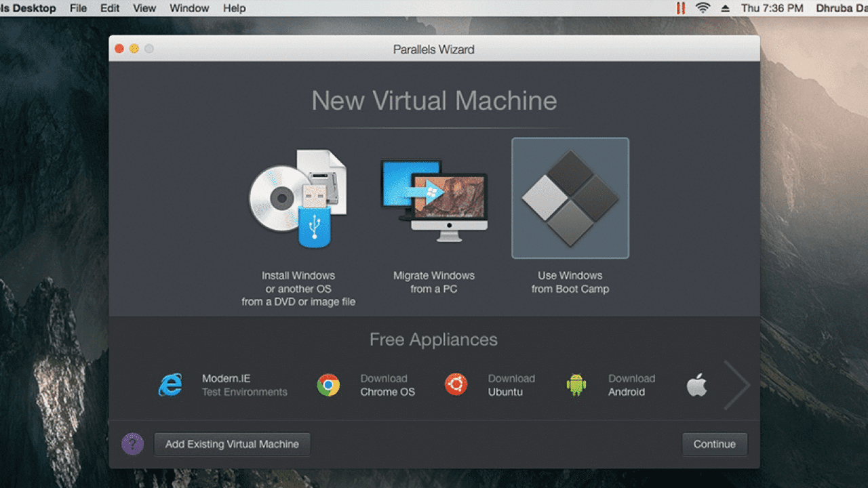Click the Migrate Windows from a PC caption

[x=434, y=282]
